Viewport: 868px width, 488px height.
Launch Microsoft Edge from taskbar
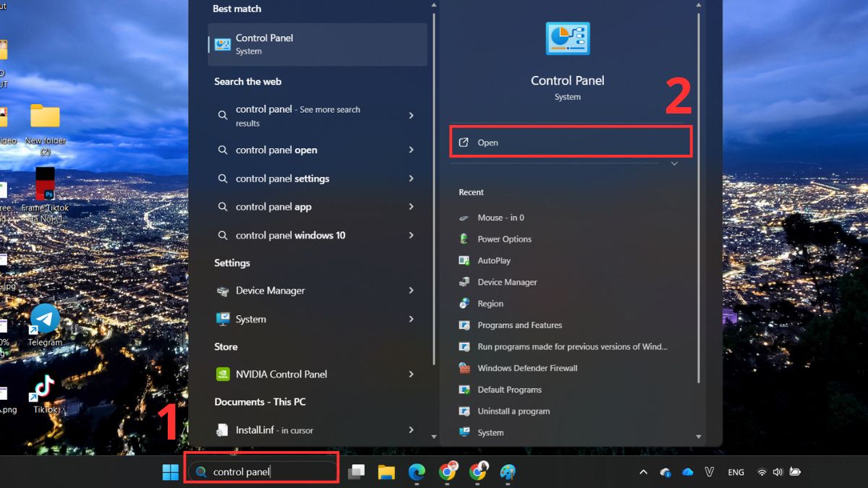[417, 472]
